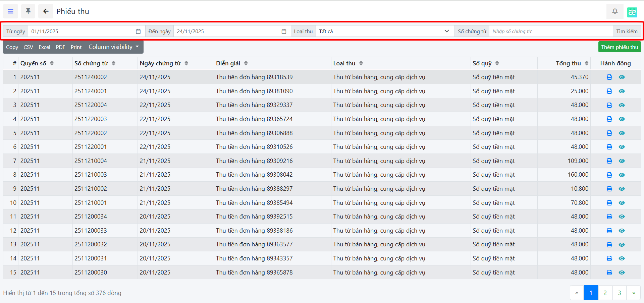Focus the Số chứng từ input field
The width and height of the screenshot is (644, 303).
[x=550, y=32]
